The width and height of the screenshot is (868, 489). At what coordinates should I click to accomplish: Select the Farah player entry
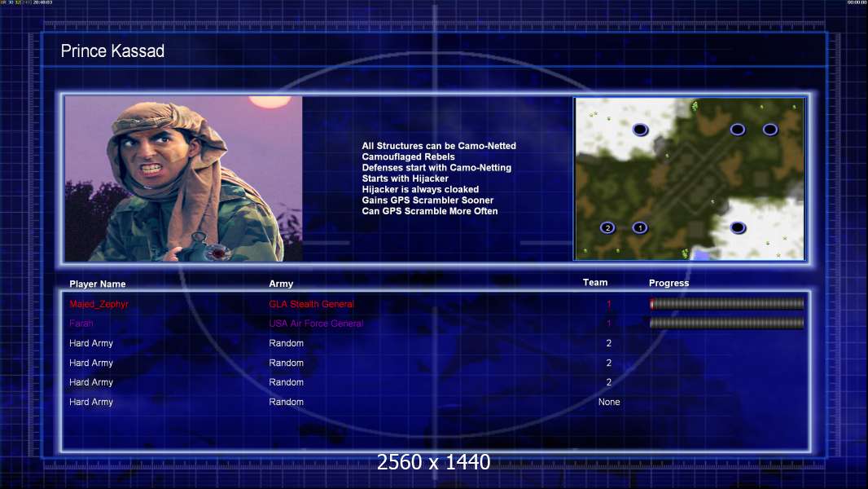coord(81,324)
